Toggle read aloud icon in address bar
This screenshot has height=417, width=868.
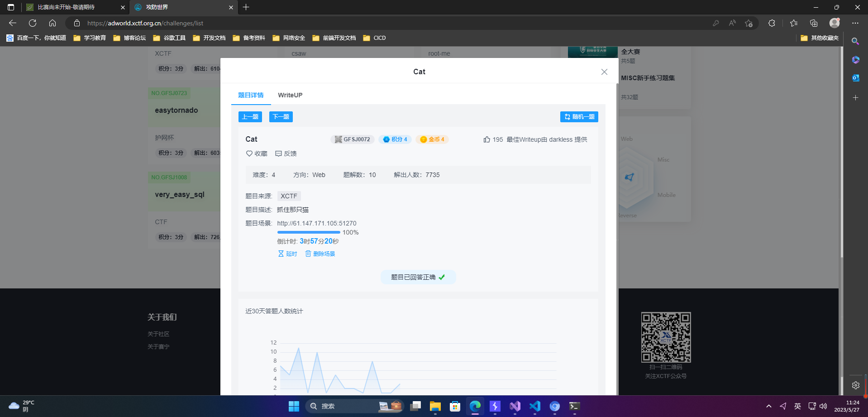pos(732,23)
